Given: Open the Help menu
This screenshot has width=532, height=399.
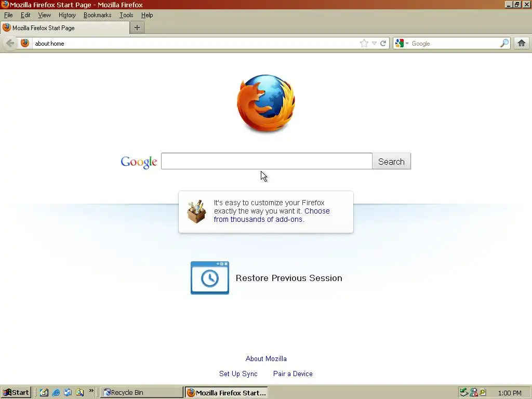Looking at the screenshot, I should click(147, 15).
